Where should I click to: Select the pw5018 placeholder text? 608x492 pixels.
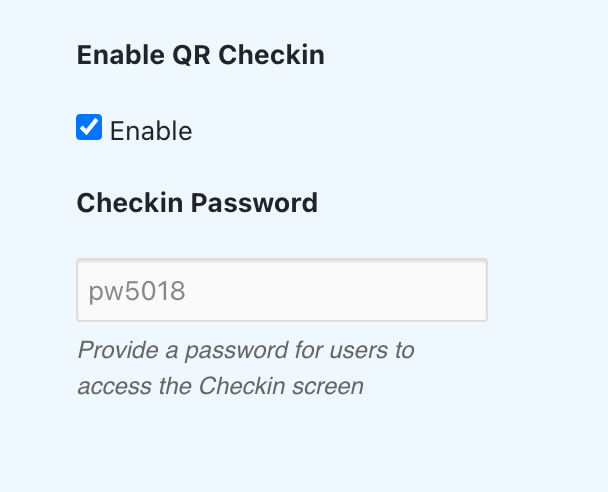pos(137,292)
